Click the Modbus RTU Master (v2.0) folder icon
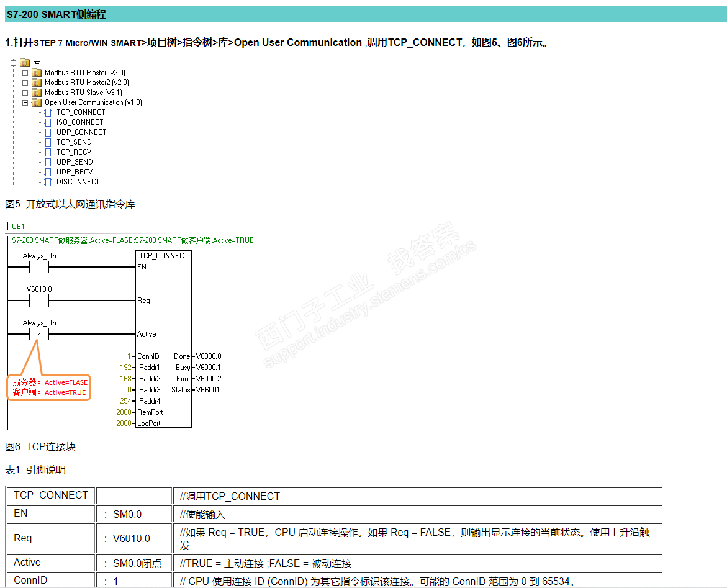 [37, 73]
